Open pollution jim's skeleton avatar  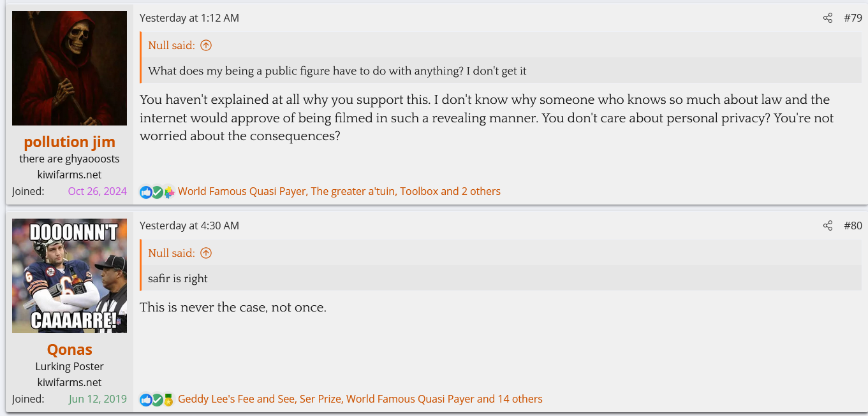tap(70, 68)
